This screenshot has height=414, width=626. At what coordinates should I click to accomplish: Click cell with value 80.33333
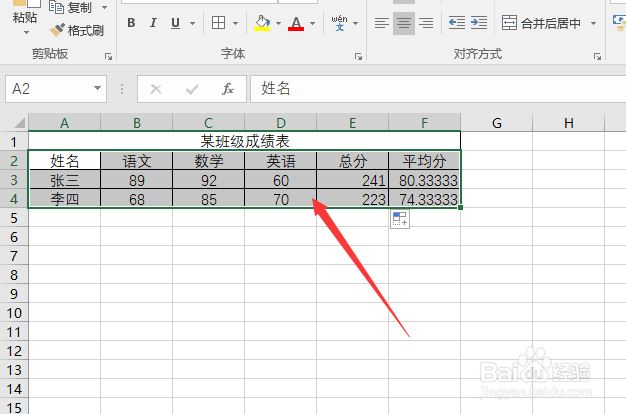point(424,180)
